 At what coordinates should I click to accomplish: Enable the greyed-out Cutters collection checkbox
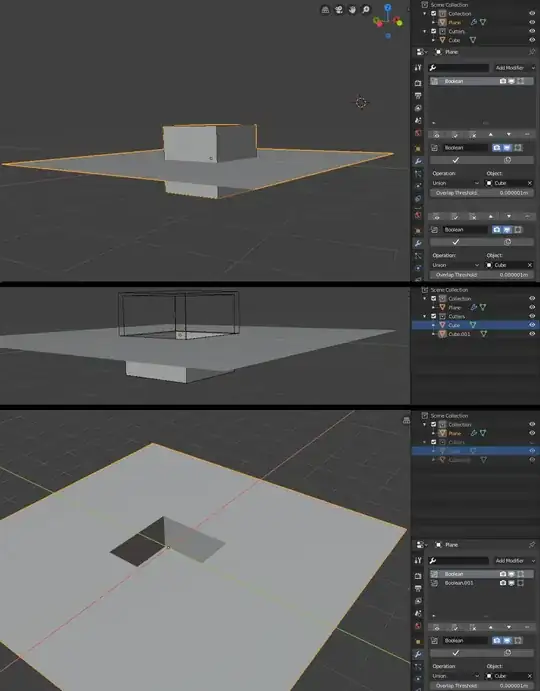(x=433, y=442)
